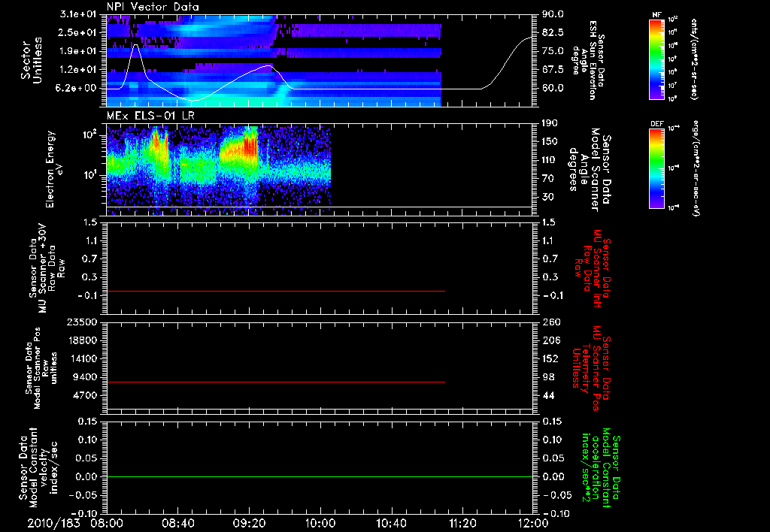Viewport: 770px width, 532px height.
Task: Click the 44 telemetry tick label
Action: coord(548,395)
